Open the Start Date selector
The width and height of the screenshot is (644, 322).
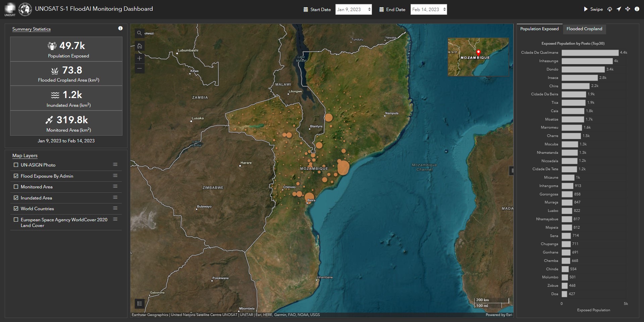[x=353, y=9]
